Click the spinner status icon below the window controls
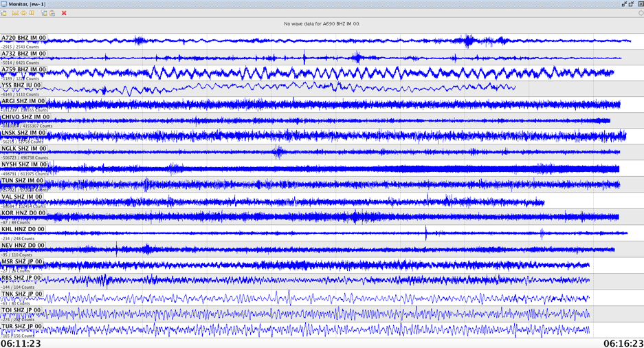The image size is (644, 348). click(x=640, y=13)
